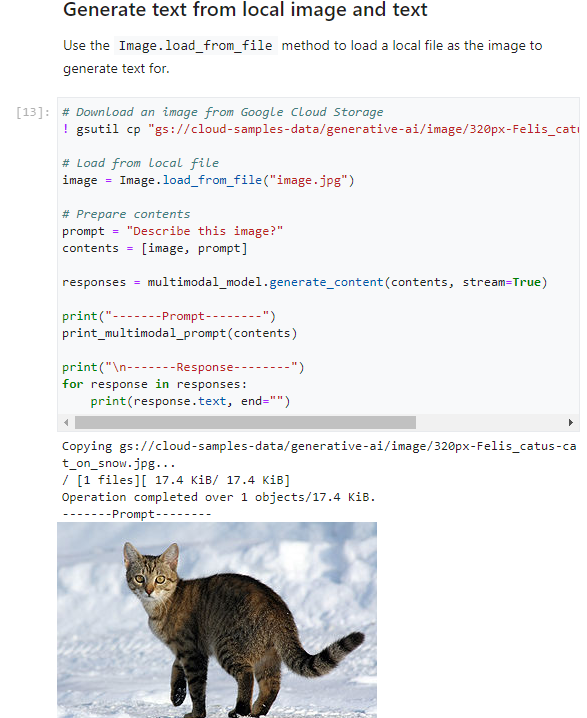Click the [13] cell execution counter

pos(33,112)
